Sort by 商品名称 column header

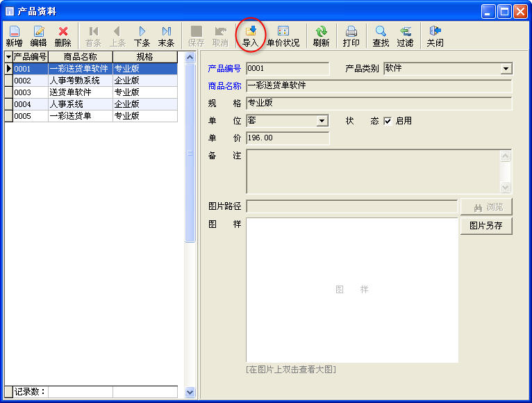pyautogui.click(x=81, y=57)
